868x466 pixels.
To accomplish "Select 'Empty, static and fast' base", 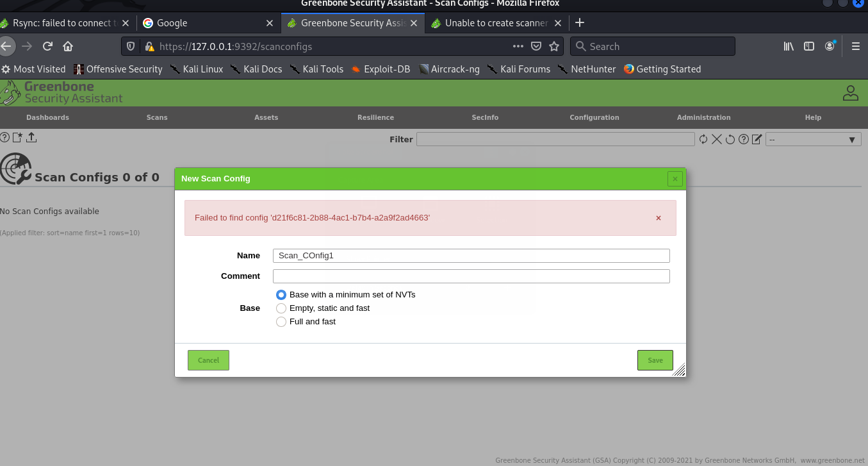I will pos(281,308).
